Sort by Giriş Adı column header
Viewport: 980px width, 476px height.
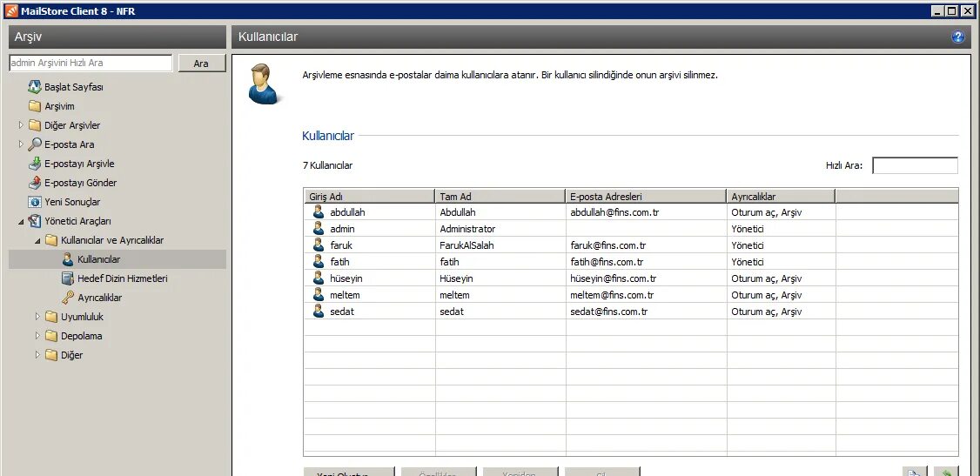click(x=369, y=196)
